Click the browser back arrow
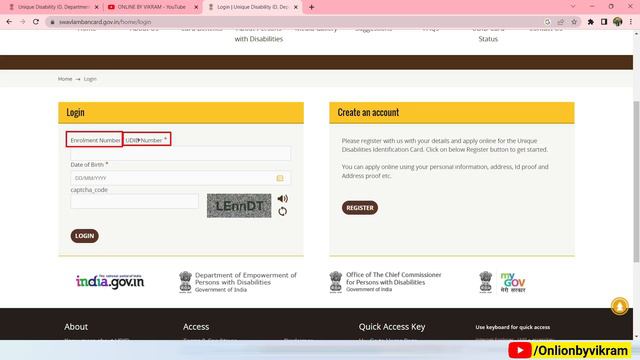640x360 pixels. click(x=9, y=22)
